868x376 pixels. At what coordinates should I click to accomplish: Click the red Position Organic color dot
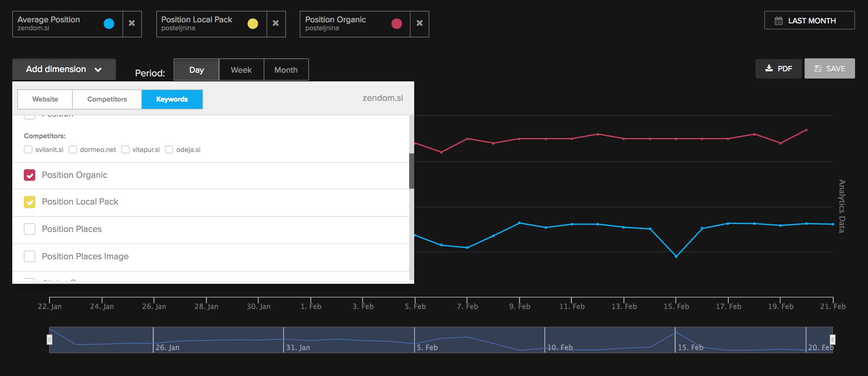397,24
